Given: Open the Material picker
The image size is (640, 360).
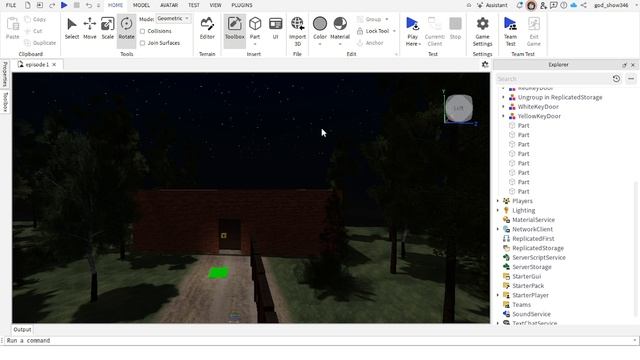Looking at the screenshot, I should [x=340, y=28].
